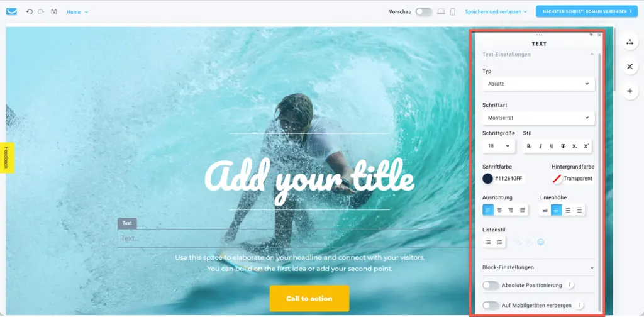This screenshot has width=644, height=317.
Task: Insert emoji via smiley icon
Action: pos(541,242)
